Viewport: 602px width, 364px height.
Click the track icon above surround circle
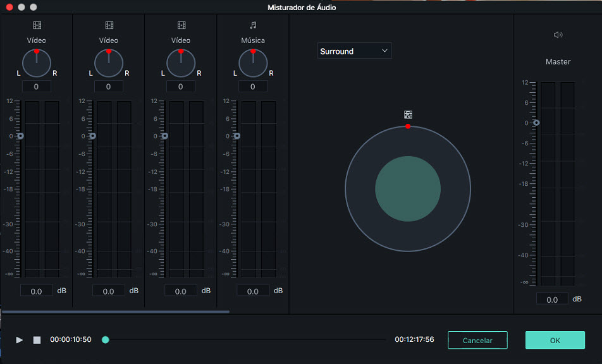tap(408, 114)
